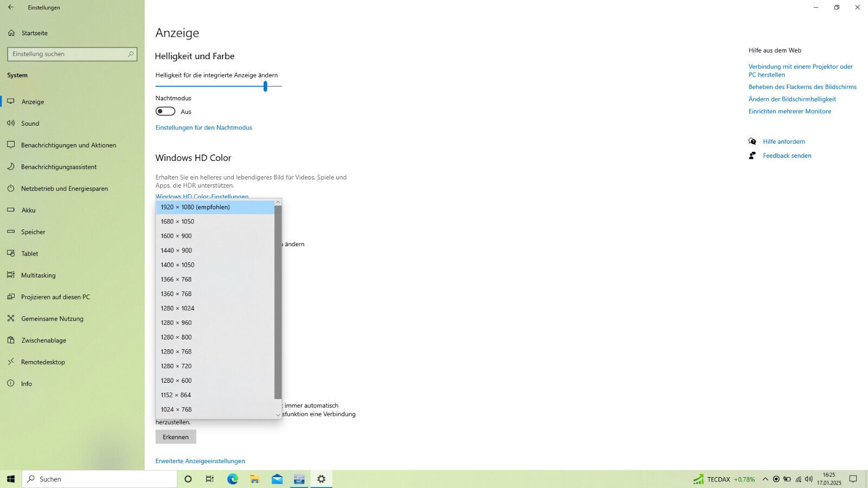Click the Erkennen button
This screenshot has height=488, width=868.
(x=176, y=437)
